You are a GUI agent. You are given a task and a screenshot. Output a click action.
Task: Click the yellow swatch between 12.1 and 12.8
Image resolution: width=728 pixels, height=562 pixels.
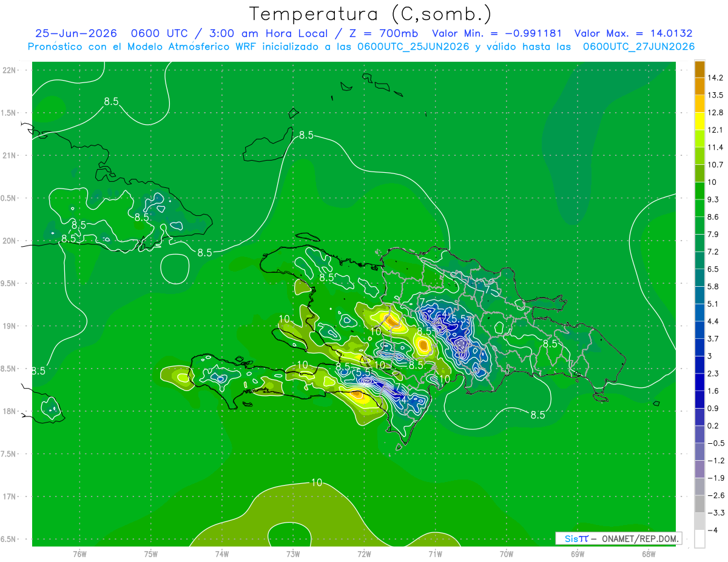tap(699, 121)
